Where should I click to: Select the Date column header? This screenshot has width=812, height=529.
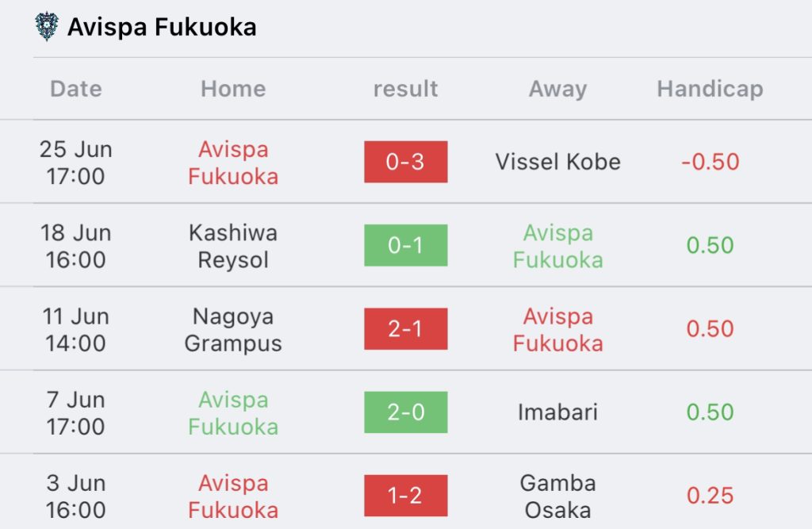(x=76, y=89)
